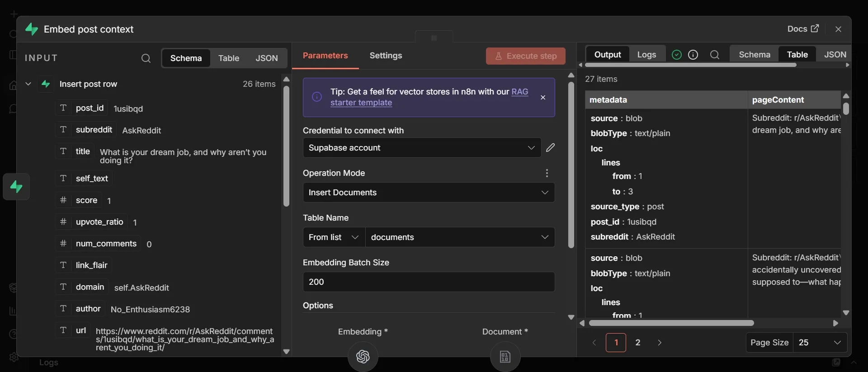
Task: Switch output view to JSON
Action: 835,55
